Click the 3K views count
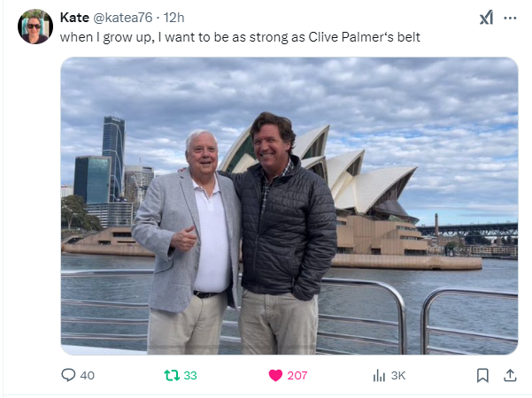 point(398,375)
